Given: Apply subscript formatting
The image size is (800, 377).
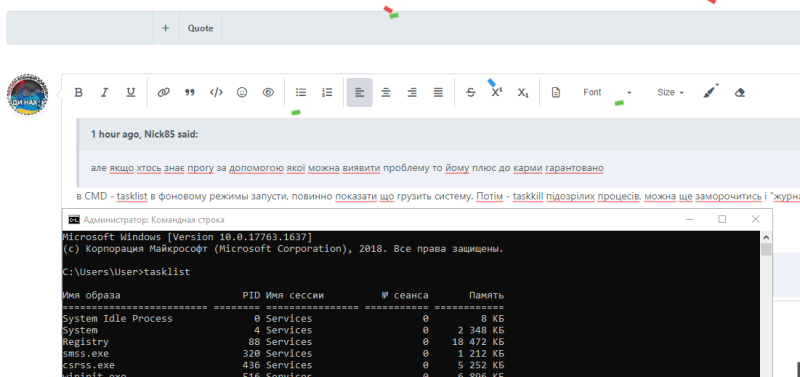Looking at the screenshot, I should [523, 92].
